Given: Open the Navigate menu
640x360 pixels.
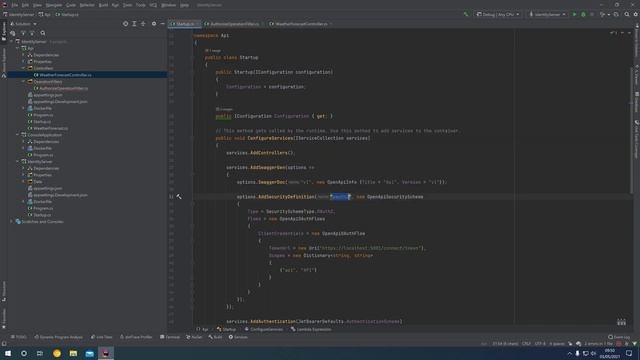Looking at the screenshot, I should tap(54, 5).
